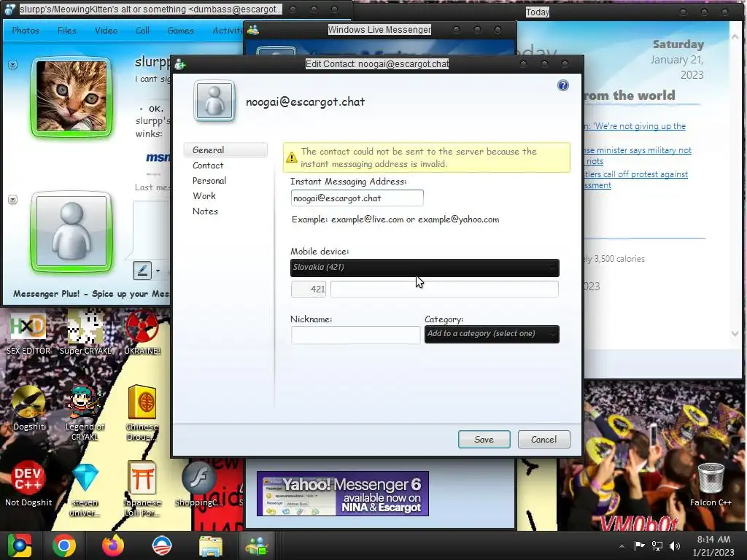The width and height of the screenshot is (747, 560).
Task: Click the noogai contact avatar picture
Action: [214, 101]
